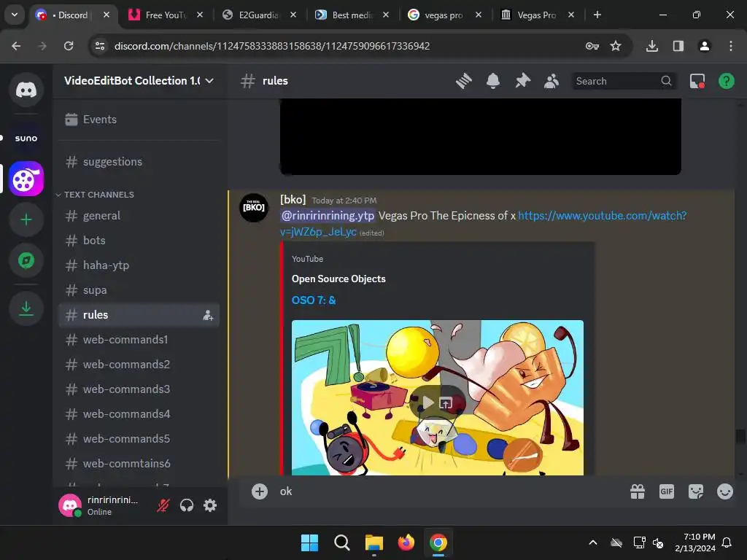The height and width of the screenshot is (560, 747).
Task: Show pinned messages pin icon
Action: (522, 81)
